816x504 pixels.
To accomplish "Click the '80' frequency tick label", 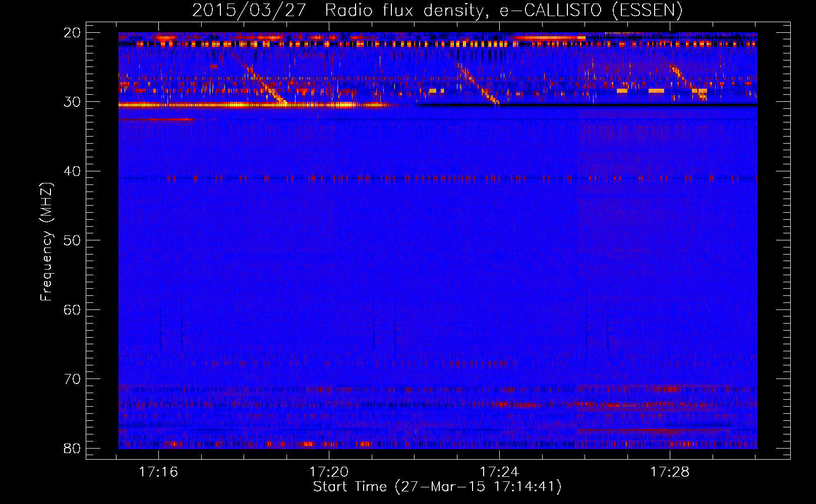I will pyautogui.click(x=72, y=449).
